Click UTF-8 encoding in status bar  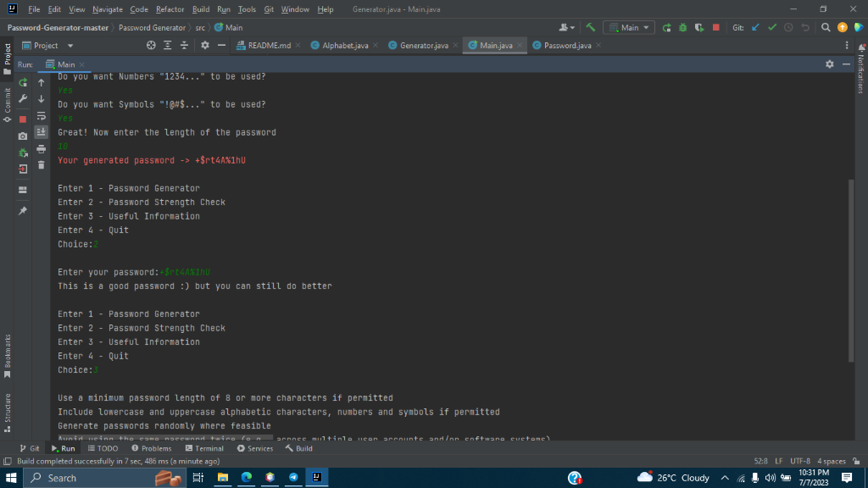coord(800,461)
